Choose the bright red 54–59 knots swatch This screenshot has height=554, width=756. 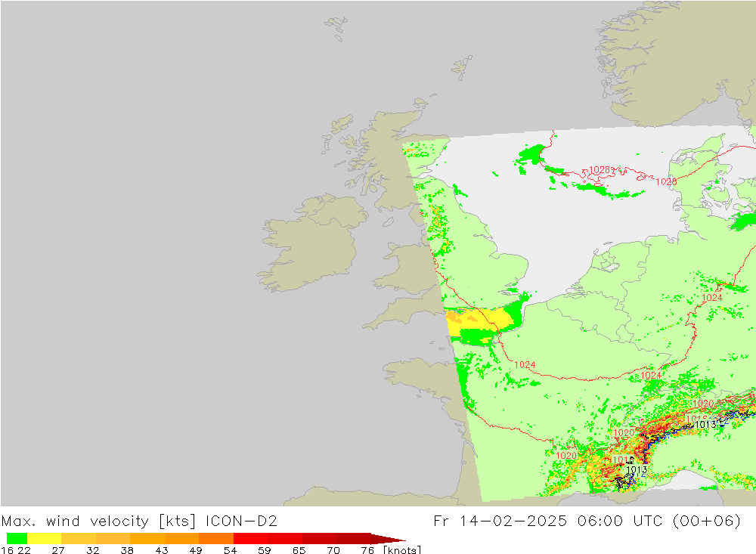click(x=251, y=538)
